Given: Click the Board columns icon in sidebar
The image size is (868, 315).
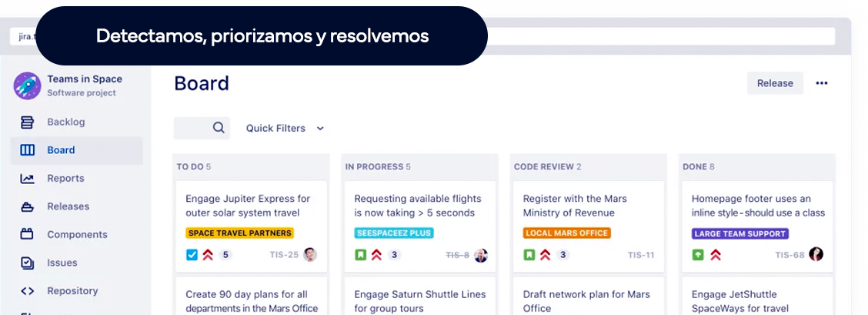Looking at the screenshot, I should tap(27, 150).
